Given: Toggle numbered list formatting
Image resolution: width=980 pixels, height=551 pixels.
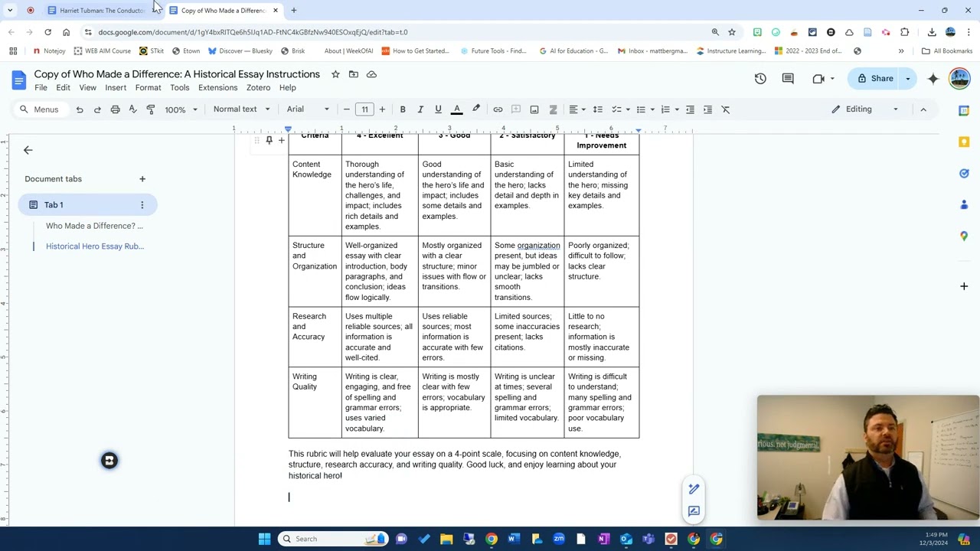Looking at the screenshot, I should [665, 109].
